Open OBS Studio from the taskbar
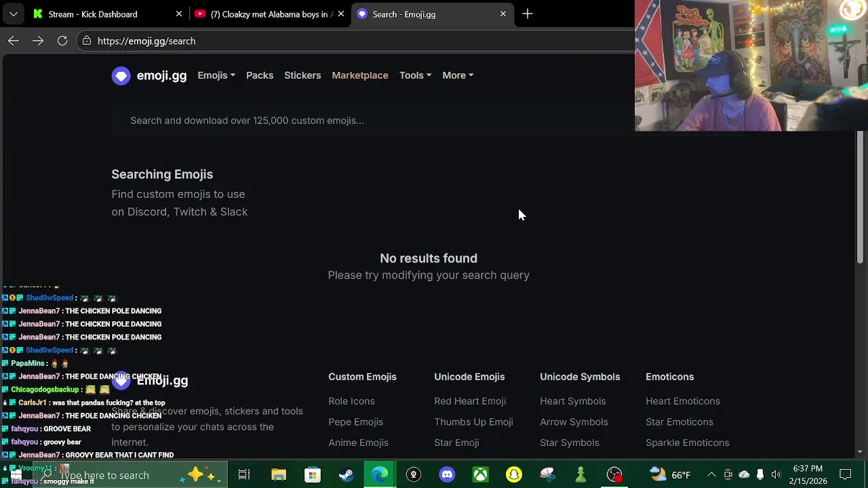 614,474
